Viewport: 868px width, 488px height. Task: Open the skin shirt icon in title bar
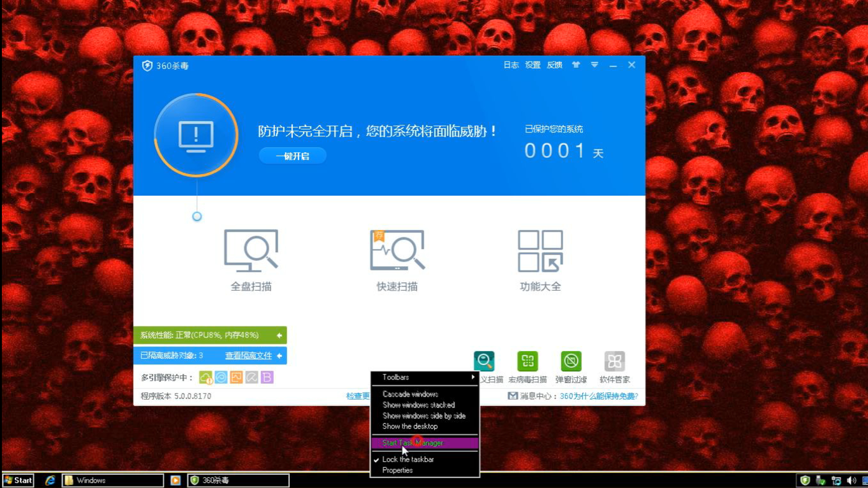click(576, 65)
